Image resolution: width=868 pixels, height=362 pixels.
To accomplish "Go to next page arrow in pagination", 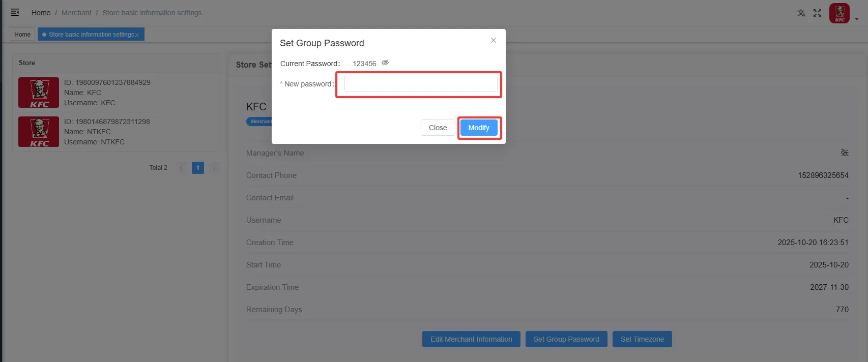I will 214,168.
